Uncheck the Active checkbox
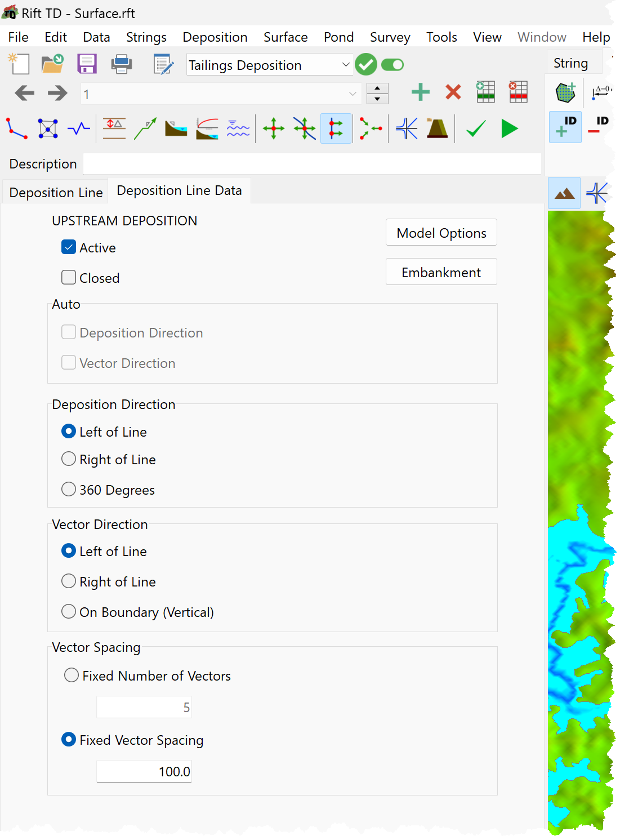The height and width of the screenshot is (840, 620). [x=69, y=247]
